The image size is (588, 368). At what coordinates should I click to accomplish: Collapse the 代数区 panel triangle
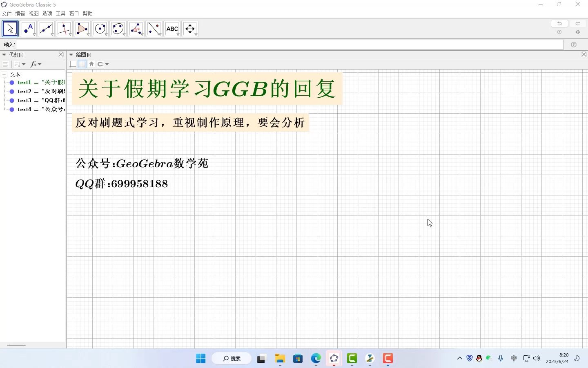(x=4, y=55)
